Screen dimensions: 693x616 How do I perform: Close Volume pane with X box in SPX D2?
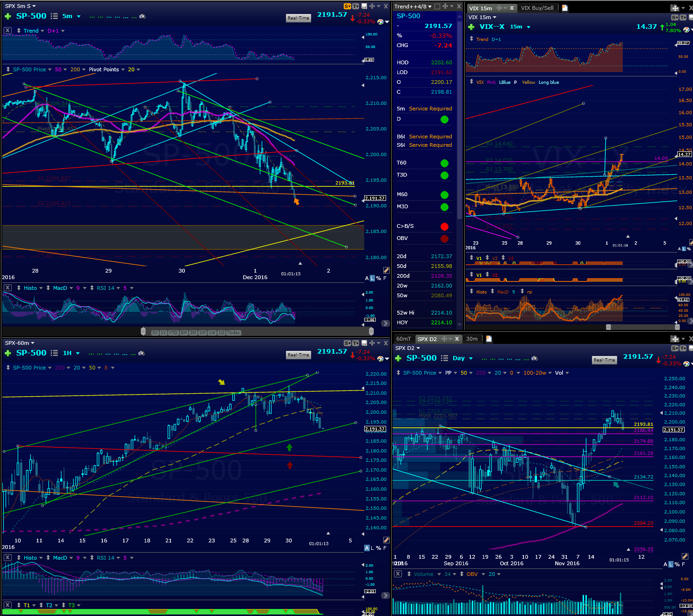tap(398, 574)
